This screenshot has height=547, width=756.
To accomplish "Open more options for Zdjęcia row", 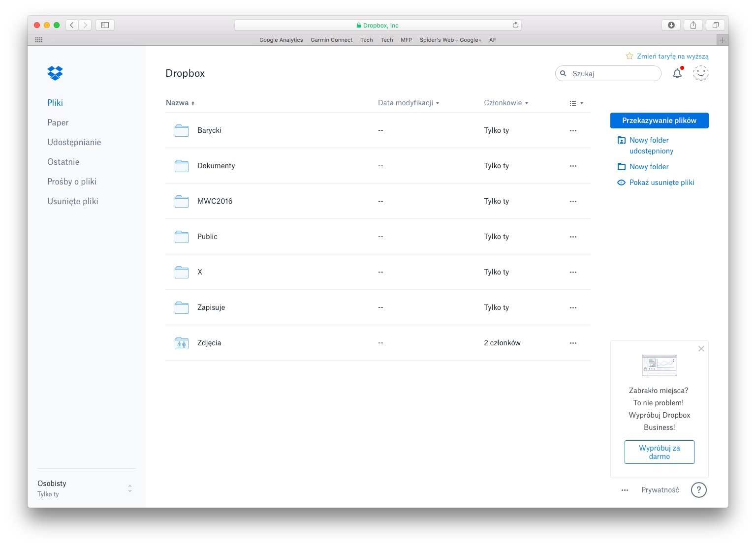I will 573,343.
